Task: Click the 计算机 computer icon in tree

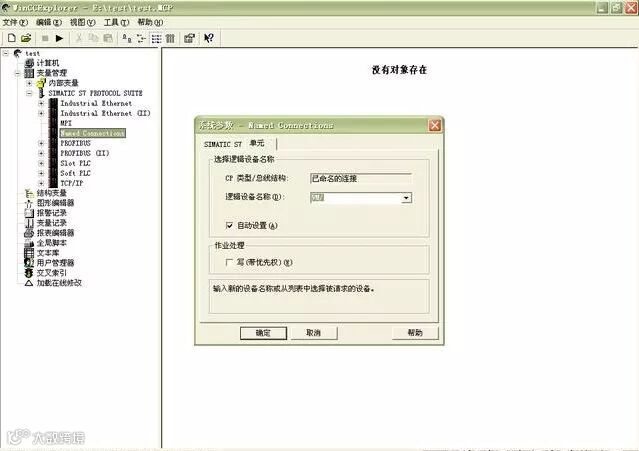Action: tap(29, 63)
